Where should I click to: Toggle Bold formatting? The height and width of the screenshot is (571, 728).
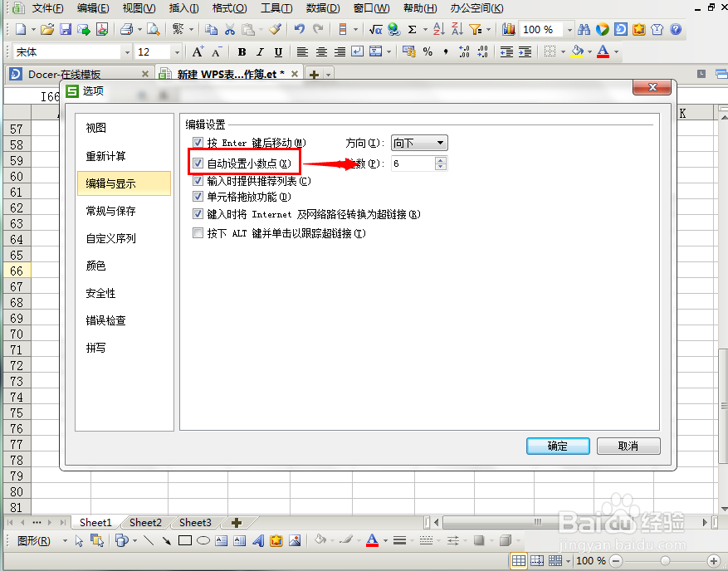(242, 52)
